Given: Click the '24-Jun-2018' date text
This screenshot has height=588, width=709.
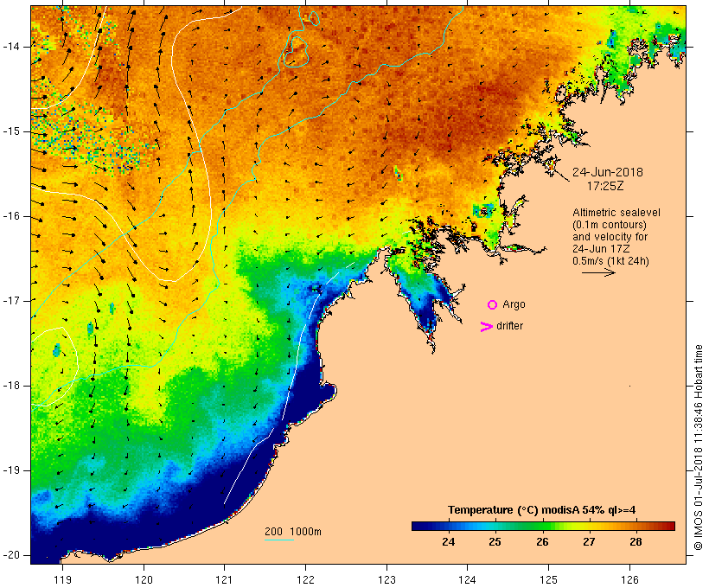Looking at the screenshot, I should click(607, 172).
